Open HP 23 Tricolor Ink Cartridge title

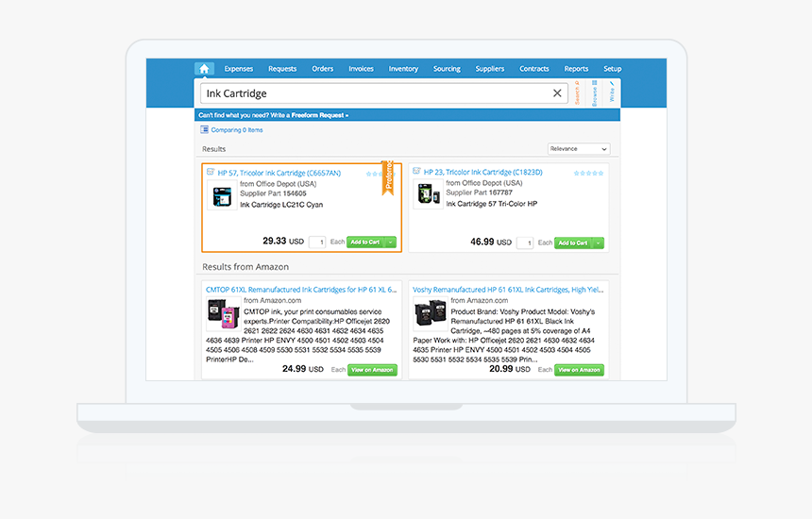[483, 172]
